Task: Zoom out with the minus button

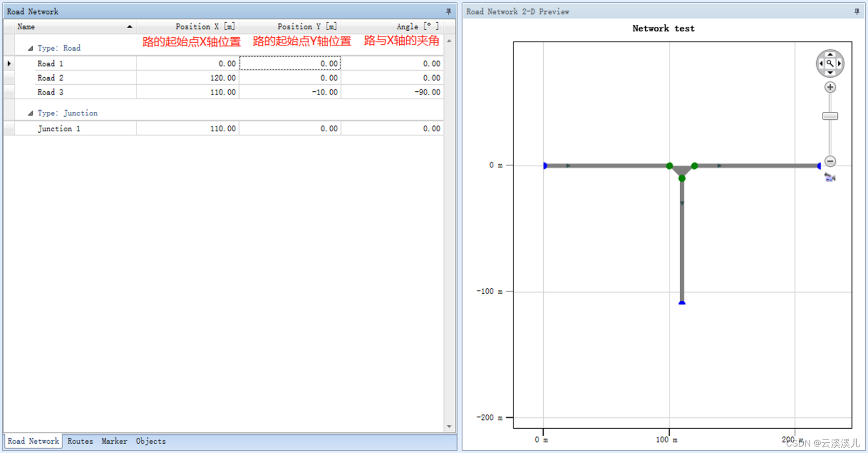Action: pos(830,161)
